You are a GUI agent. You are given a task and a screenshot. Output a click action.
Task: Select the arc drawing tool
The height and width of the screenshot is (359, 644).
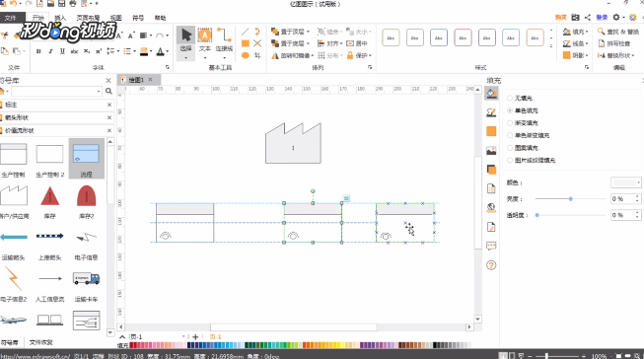click(x=257, y=32)
